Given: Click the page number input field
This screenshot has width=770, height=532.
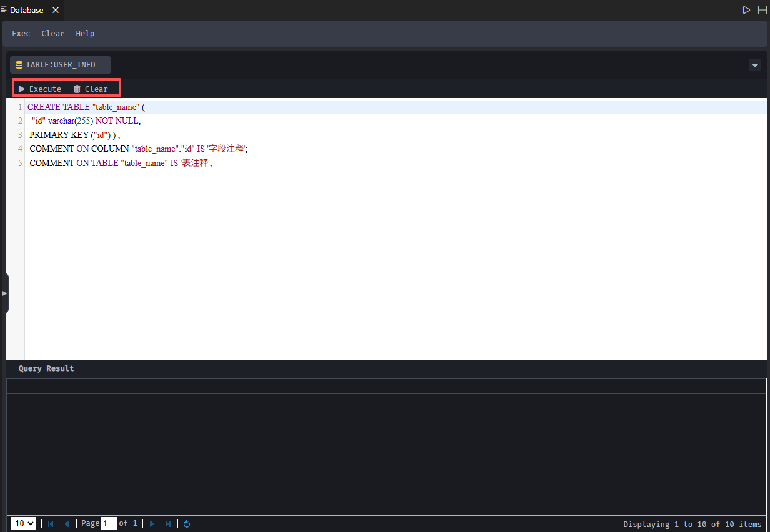Looking at the screenshot, I should [109, 524].
